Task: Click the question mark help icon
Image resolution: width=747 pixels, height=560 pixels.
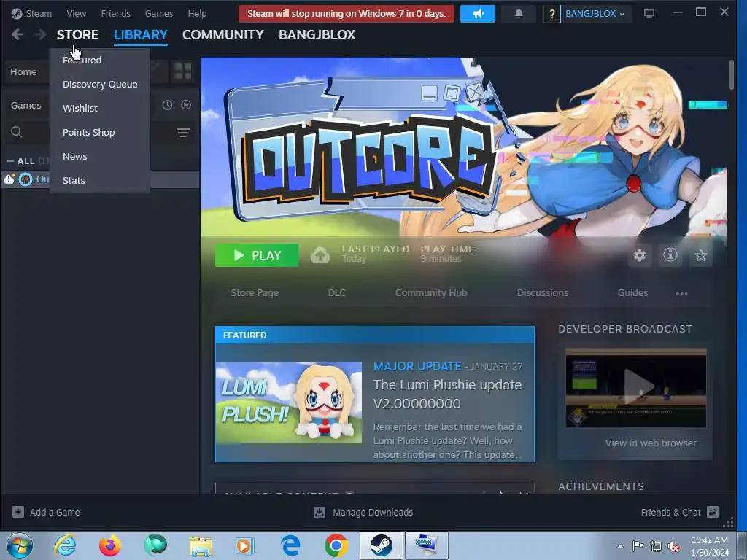Action: (x=551, y=14)
